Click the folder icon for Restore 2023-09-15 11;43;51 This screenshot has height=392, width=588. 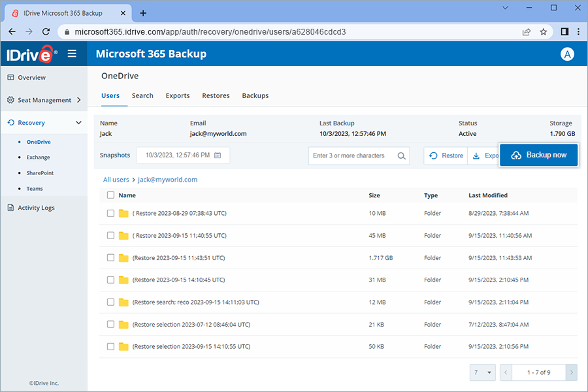[123, 257]
